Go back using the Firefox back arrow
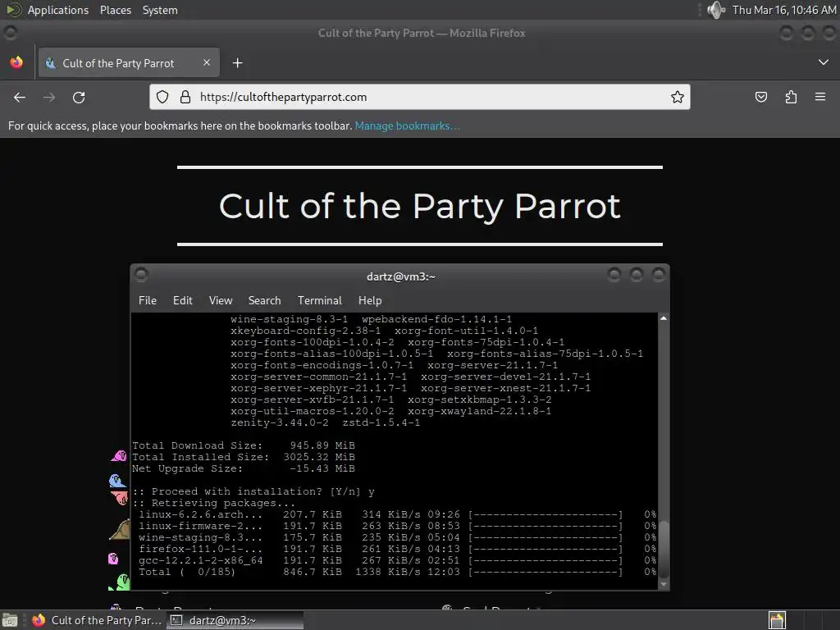Viewport: 840px width, 630px height. 20,98
